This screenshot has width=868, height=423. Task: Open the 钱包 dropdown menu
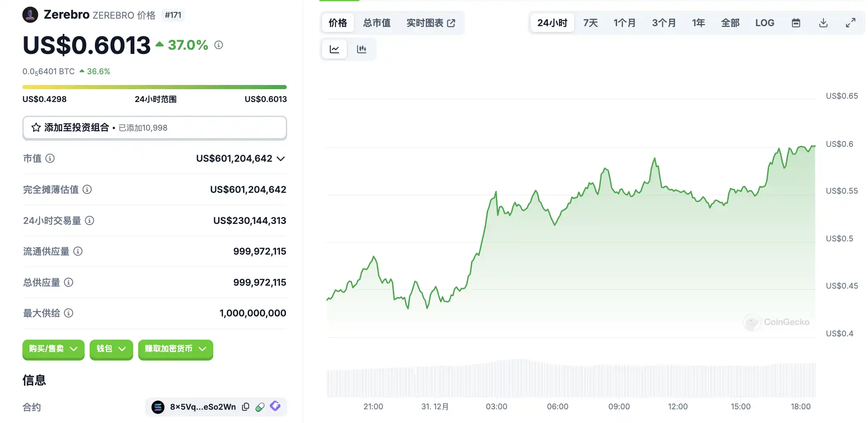click(x=111, y=349)
